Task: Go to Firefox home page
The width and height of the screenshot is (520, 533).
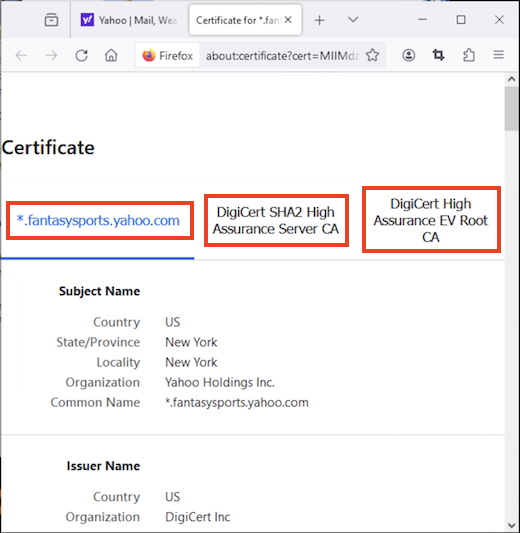Action: 111,55
